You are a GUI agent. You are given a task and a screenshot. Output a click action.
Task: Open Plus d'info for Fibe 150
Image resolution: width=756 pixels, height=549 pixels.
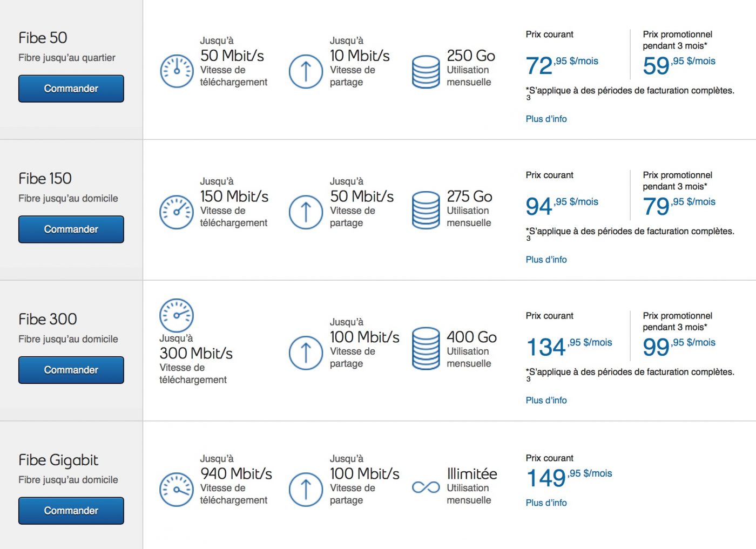tap(546, 260)
